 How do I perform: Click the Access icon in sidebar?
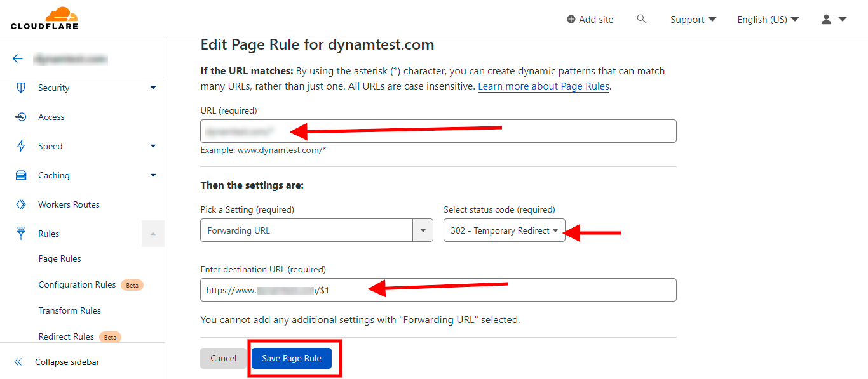click(21, 117)
